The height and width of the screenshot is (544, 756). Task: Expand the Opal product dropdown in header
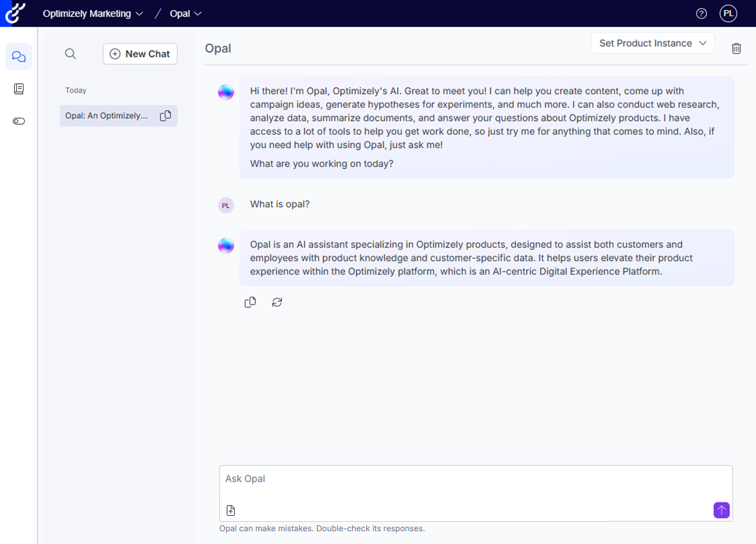186,13
